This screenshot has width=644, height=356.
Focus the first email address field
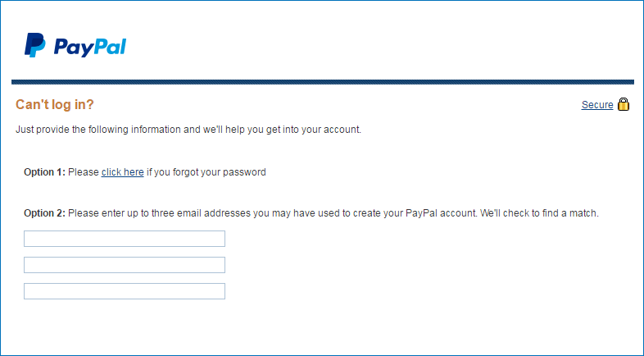click(125, 239)
